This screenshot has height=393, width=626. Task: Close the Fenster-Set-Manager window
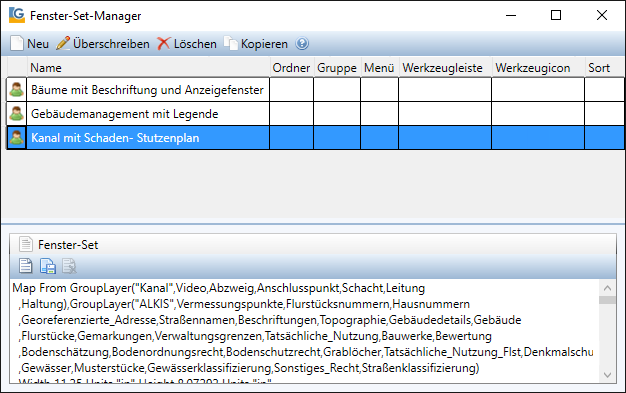click(x=602, y=15)
